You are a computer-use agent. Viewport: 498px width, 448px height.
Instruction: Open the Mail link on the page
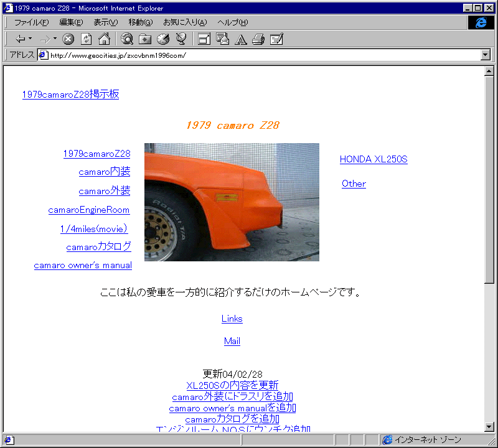[x=232, y=341]
